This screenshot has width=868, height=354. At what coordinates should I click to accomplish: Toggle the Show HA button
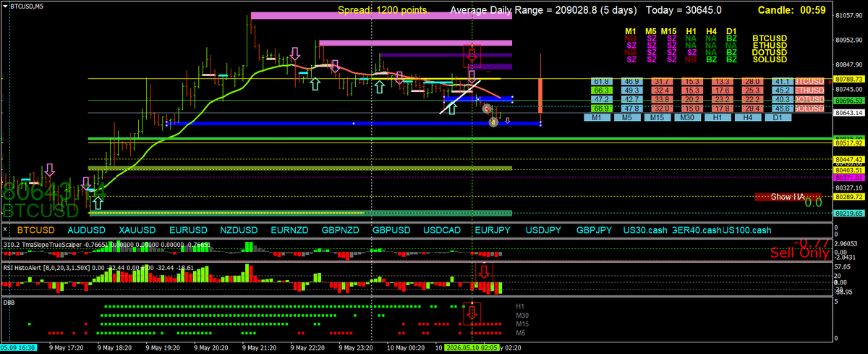(787, 196)
